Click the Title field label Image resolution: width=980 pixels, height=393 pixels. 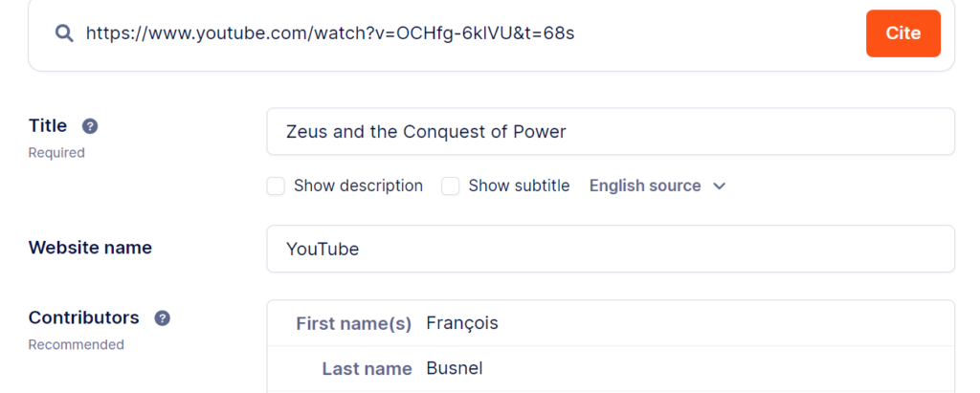[x=48, y=125]
